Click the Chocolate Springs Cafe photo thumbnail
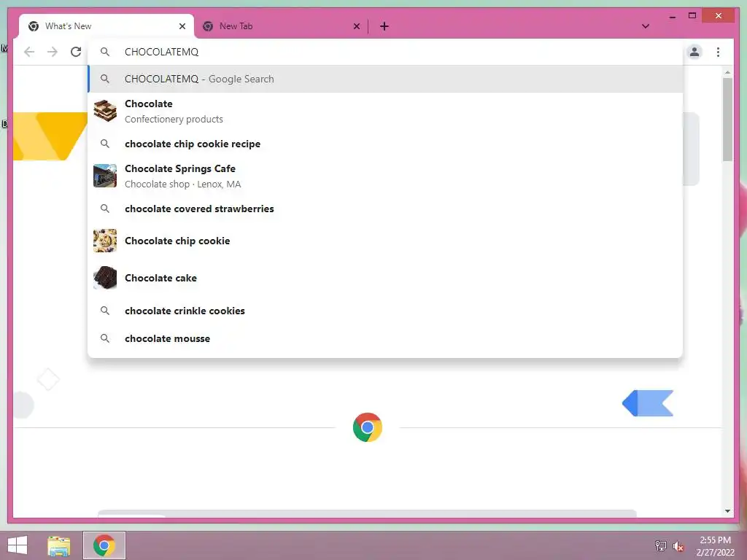747x560 pixels. click(105, 176)
